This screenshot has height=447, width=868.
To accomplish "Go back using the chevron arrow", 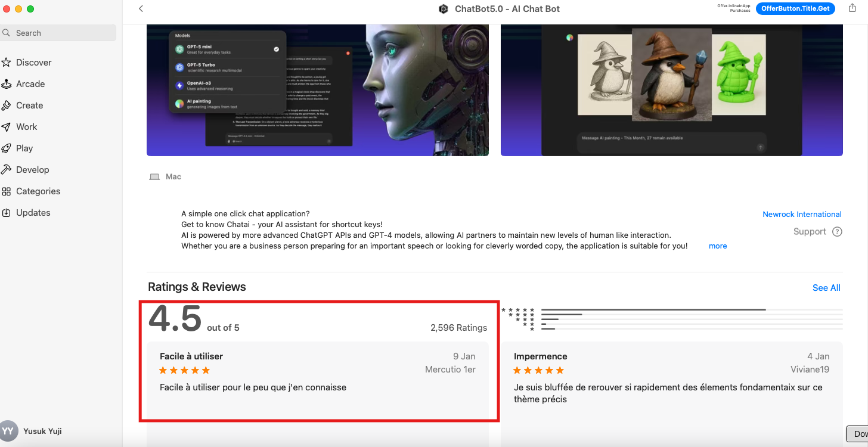I will pos(141,9).
